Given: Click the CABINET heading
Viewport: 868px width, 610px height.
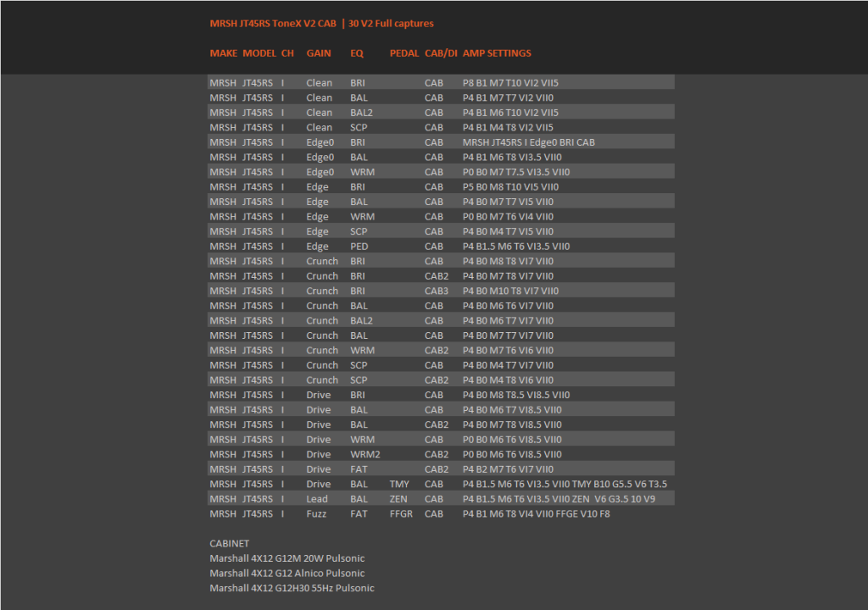Looking at the screenshot, I should tap(230, 544).
